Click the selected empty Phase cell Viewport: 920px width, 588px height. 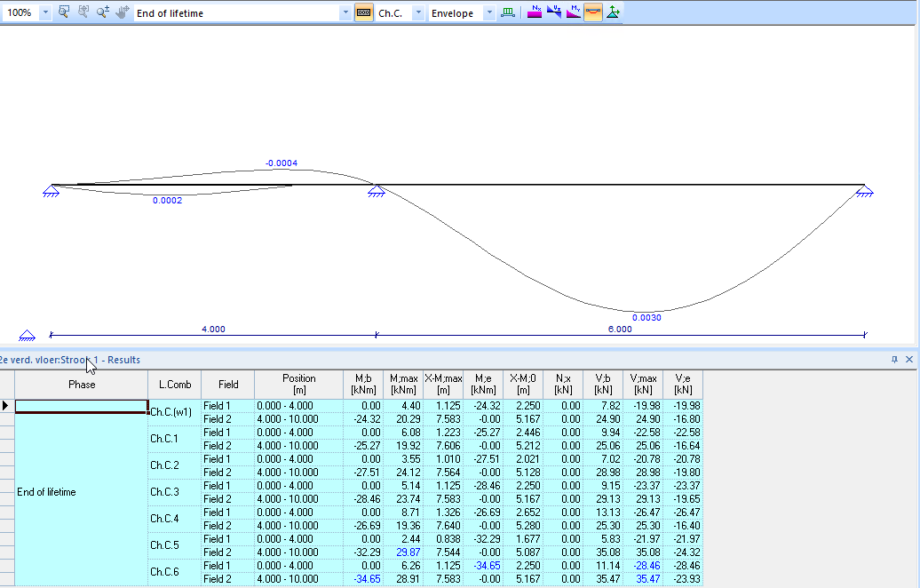click(x=82, y=407)
